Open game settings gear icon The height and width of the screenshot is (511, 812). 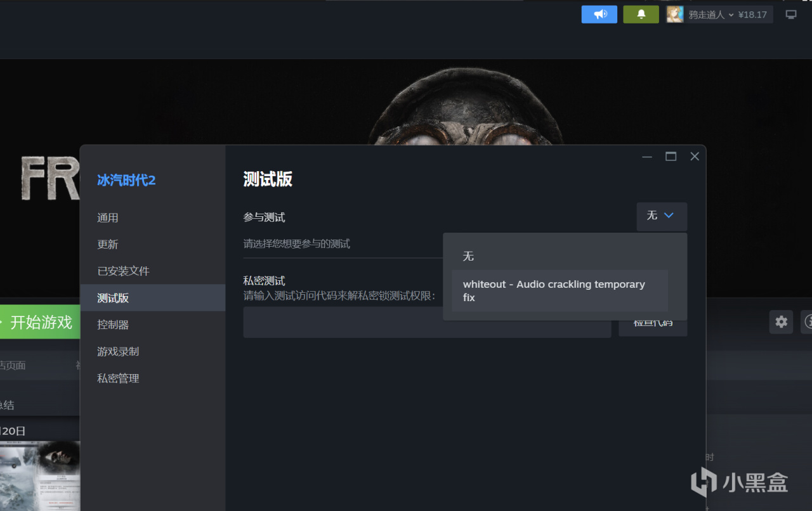point(781,322)
